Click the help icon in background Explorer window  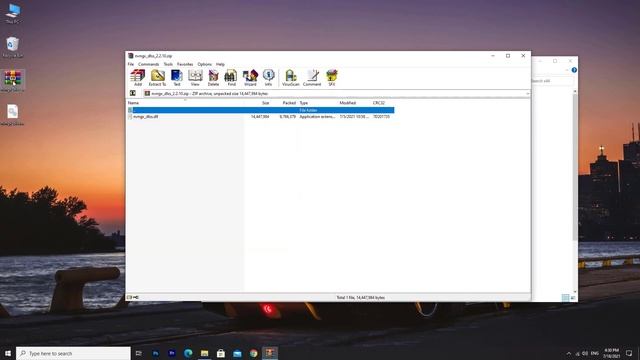(x=574, y=70)
